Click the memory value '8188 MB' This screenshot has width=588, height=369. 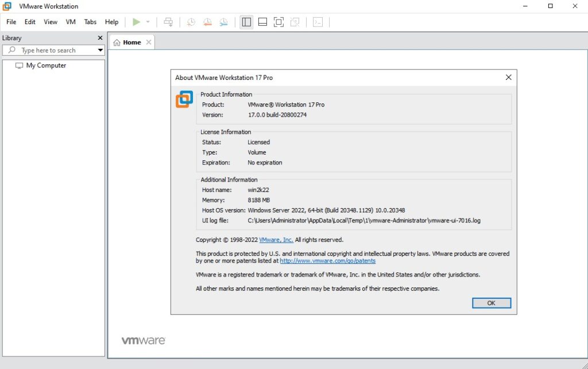tap(259, 200)
